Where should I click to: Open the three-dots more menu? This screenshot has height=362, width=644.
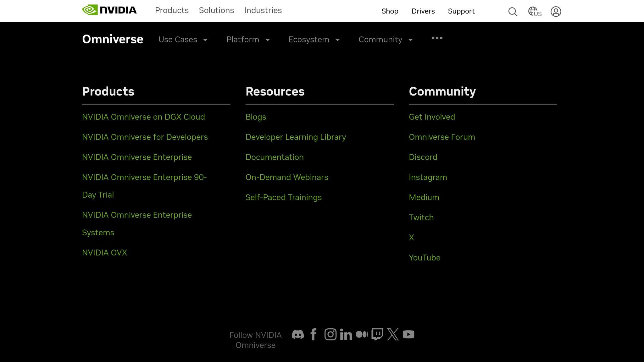437,38
